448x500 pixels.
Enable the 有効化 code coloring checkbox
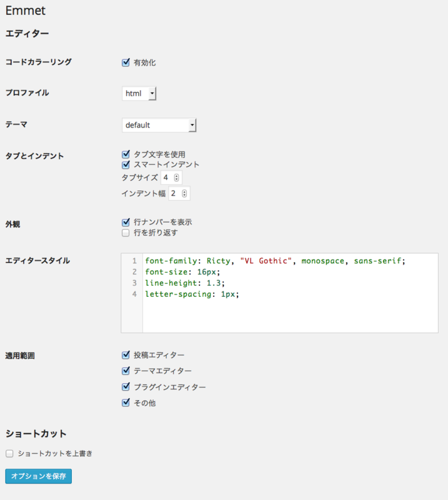(126, 62)
